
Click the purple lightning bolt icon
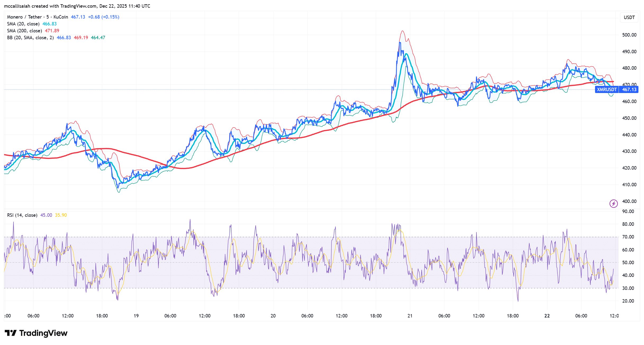point(614,204)
